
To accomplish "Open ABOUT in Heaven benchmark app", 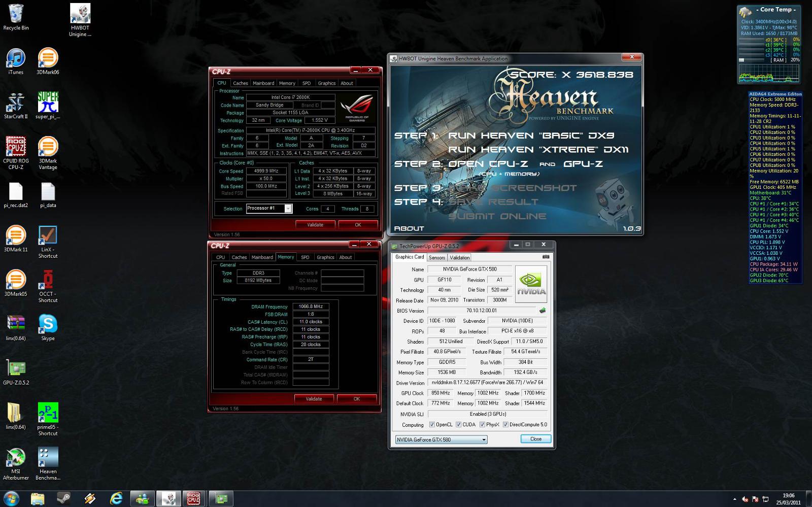I will pos(409,228).
